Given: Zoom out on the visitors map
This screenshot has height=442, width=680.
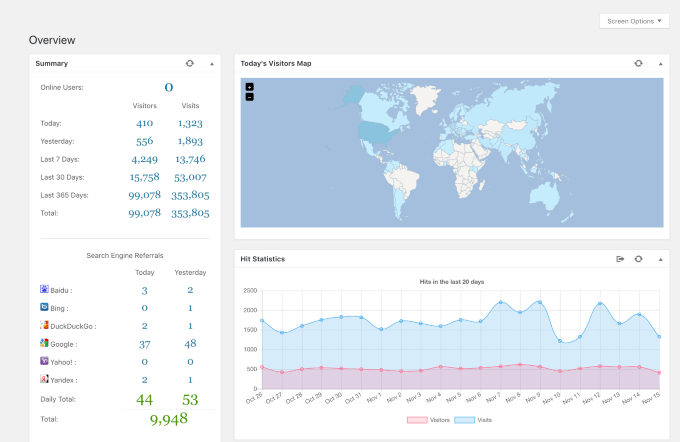Looking at the screenshot, I should pyautogui.click(x=250, y=97).
